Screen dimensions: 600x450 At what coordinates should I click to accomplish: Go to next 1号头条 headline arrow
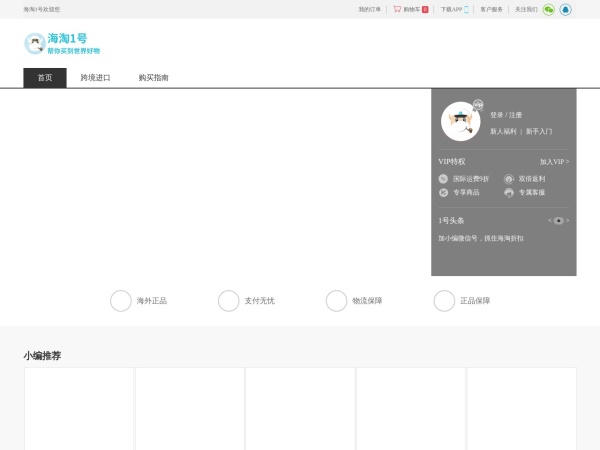pyautogui.click(x=567, y=220)
